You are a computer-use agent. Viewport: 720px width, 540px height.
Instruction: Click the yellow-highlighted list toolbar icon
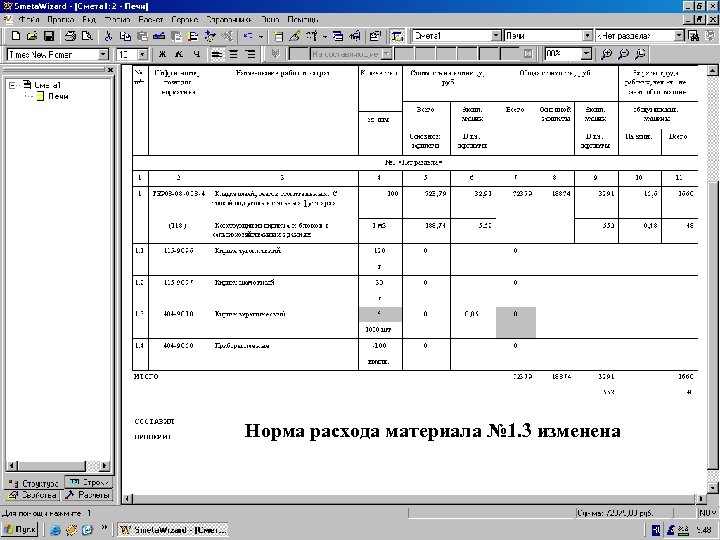[193, 36]
